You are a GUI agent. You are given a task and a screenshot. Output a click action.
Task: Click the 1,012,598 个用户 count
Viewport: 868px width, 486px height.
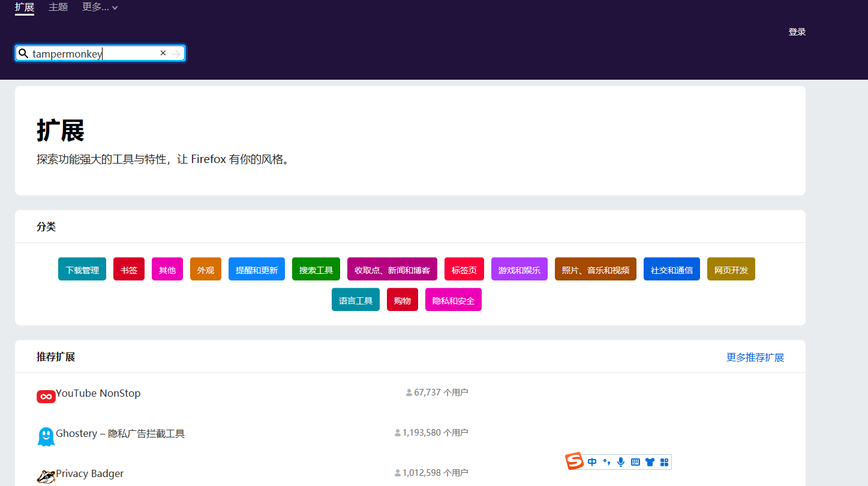pos(431,473)
